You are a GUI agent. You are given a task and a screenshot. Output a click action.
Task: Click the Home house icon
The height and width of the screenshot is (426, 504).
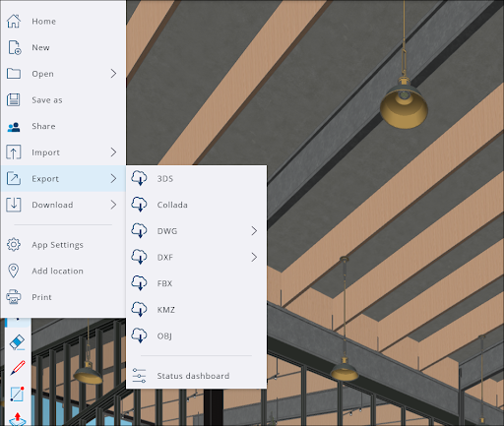14,22
